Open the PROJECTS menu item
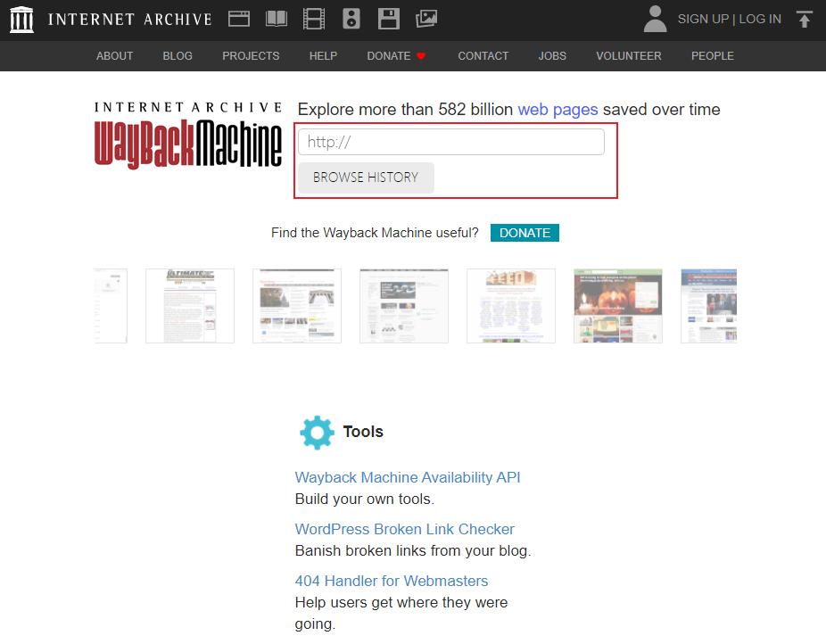This screenshot has width=826, height=644. coord(251,56)
